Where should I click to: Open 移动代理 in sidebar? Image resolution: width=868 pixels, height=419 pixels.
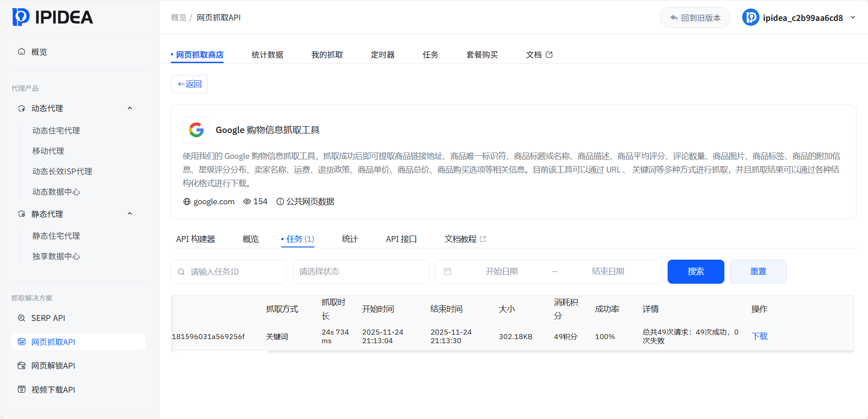coord(48,151)
